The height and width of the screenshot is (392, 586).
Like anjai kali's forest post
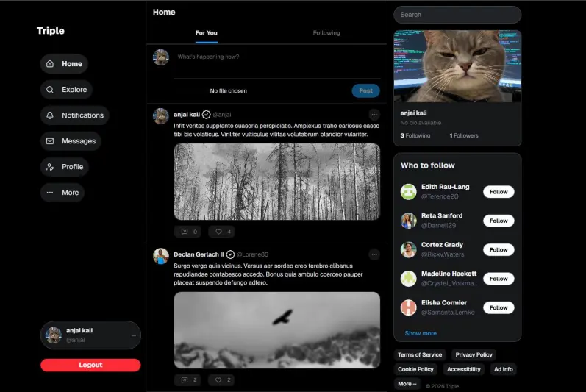coord(222,232)
